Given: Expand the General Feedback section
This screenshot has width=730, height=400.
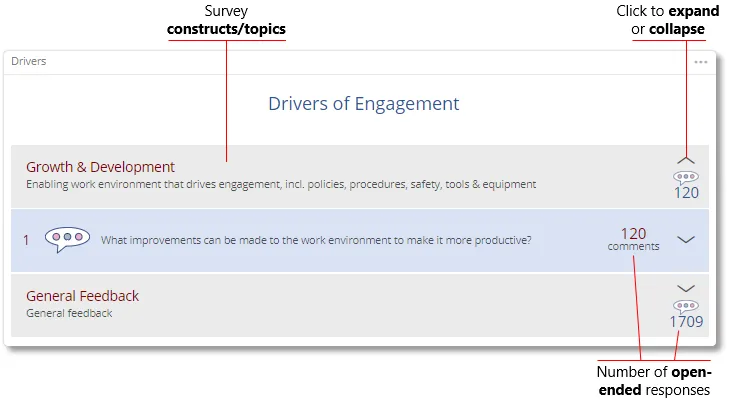Looking at the screenshot, I should (686, 288).
